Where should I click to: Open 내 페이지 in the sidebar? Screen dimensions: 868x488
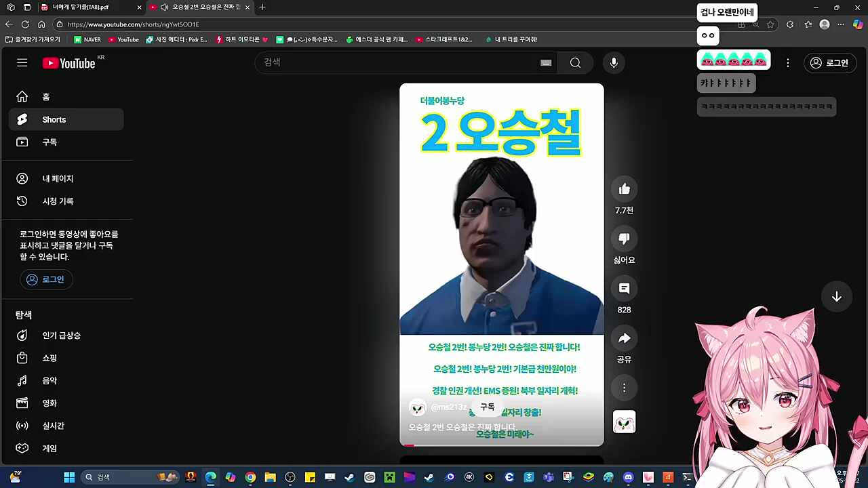(66, 178)
